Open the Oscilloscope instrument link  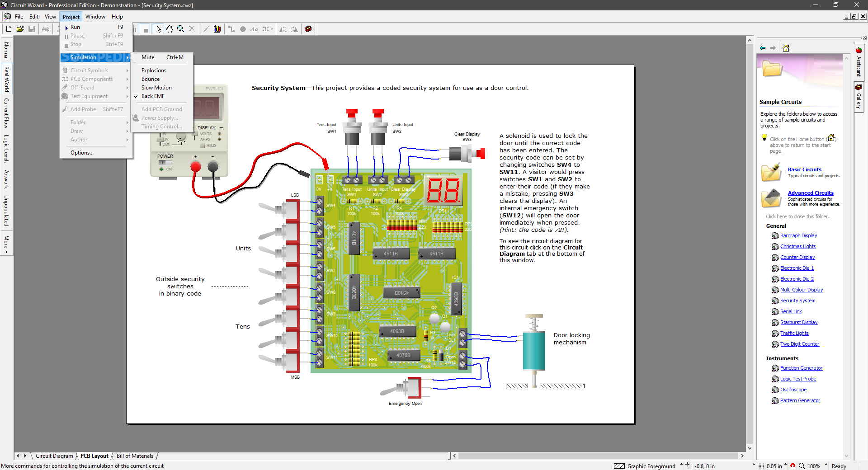(793, 390)
